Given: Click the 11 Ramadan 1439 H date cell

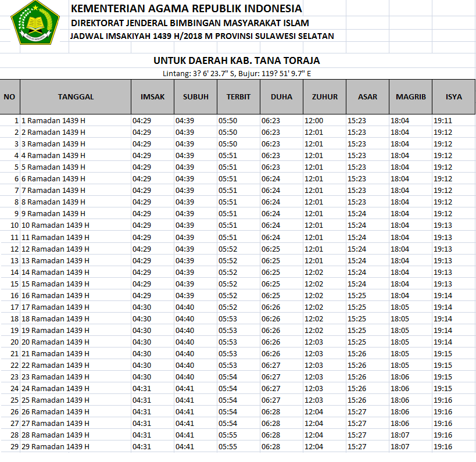Looking at the screenshot, I should pyautogui.click(x=76, y=237).
